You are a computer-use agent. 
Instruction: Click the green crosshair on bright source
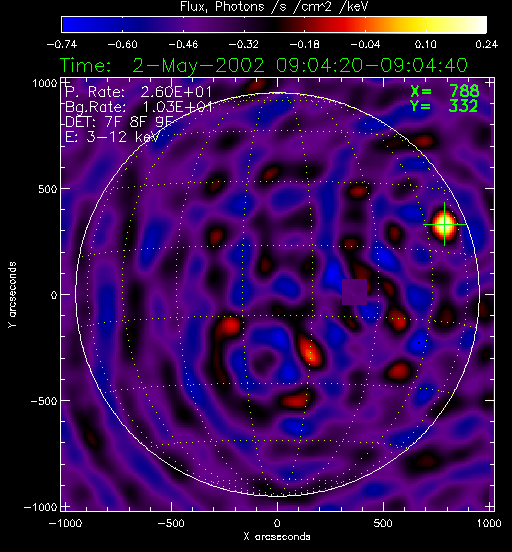tap(444, 224)
